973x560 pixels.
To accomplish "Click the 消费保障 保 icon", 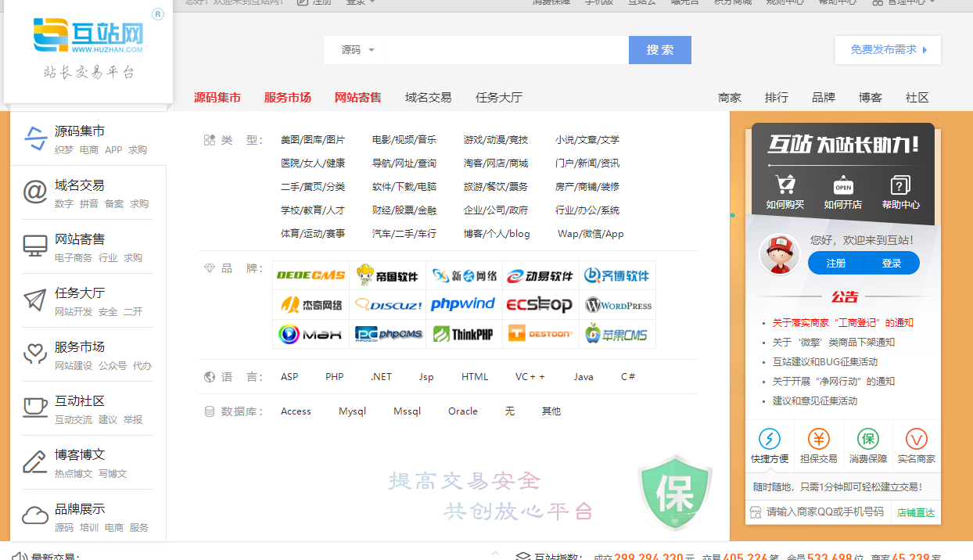I will [x=867, y=439].
